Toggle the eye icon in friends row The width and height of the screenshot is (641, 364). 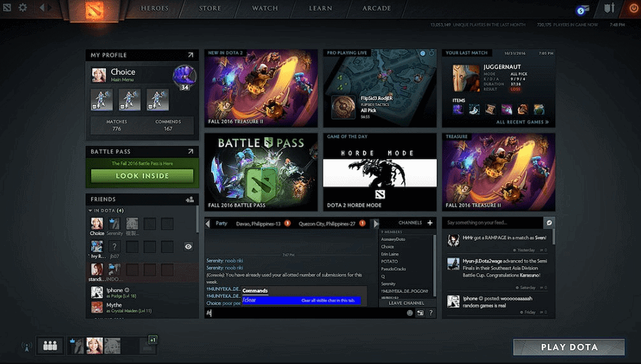[x=188, y=247]
